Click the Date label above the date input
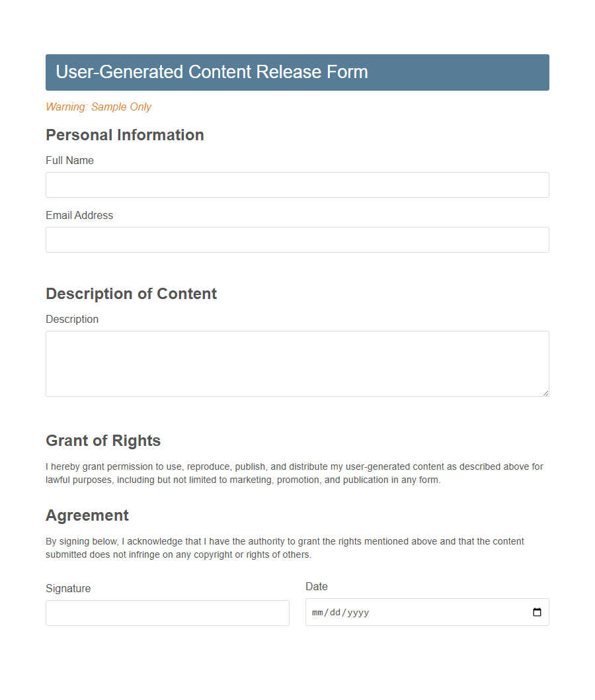Viewport: 595px width, 700px height. click(317, 586)
